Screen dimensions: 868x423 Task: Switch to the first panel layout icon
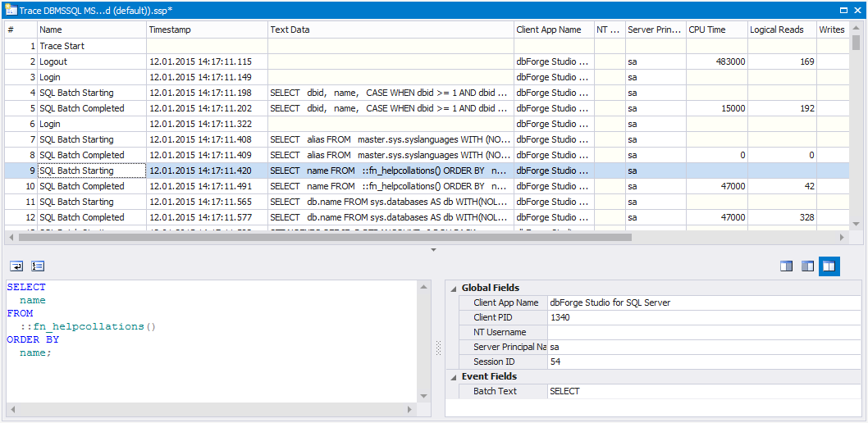click(786, 266)
